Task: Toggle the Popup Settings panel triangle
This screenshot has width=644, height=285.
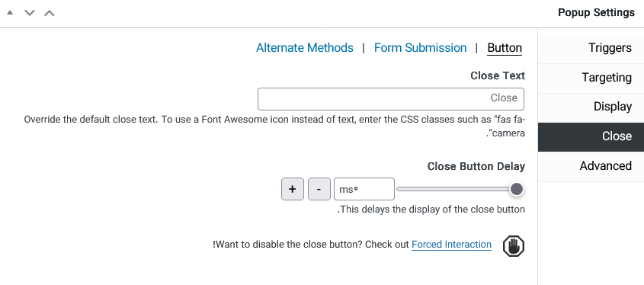Action: click(x=10, y=13)
